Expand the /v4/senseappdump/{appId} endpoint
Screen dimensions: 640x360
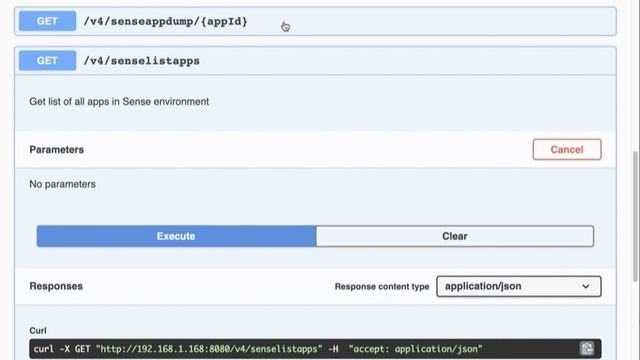[x=315, y=21]
